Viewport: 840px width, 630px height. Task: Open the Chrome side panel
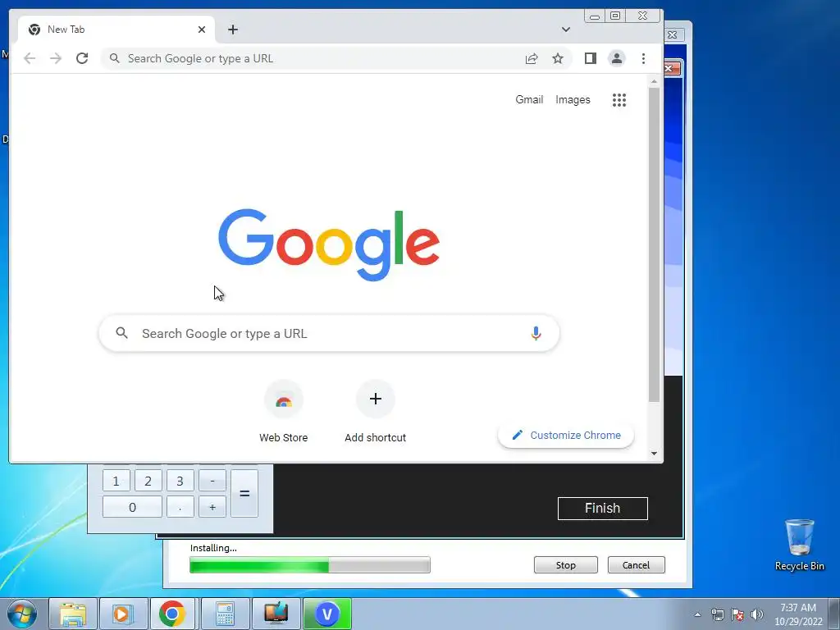(591, 58)
